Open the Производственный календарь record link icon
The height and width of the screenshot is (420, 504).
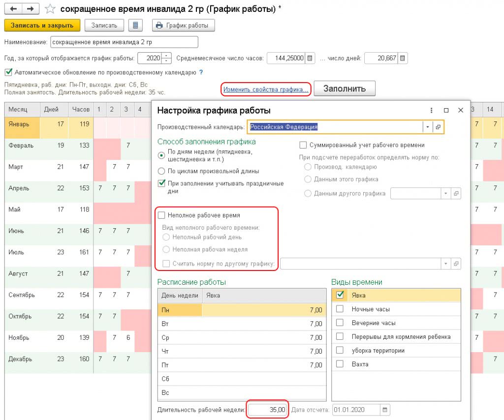438,127
